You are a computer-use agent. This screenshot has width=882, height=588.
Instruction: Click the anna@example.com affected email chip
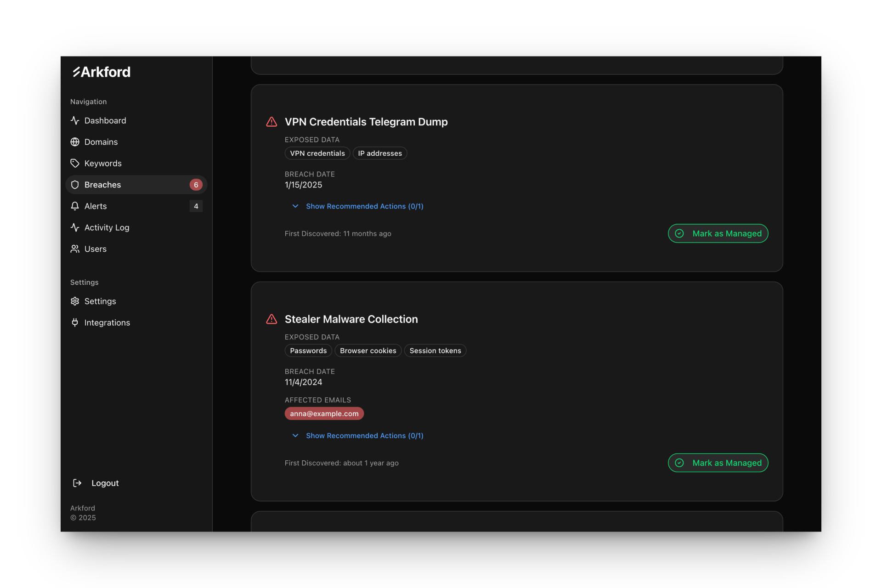pos(324,413)
